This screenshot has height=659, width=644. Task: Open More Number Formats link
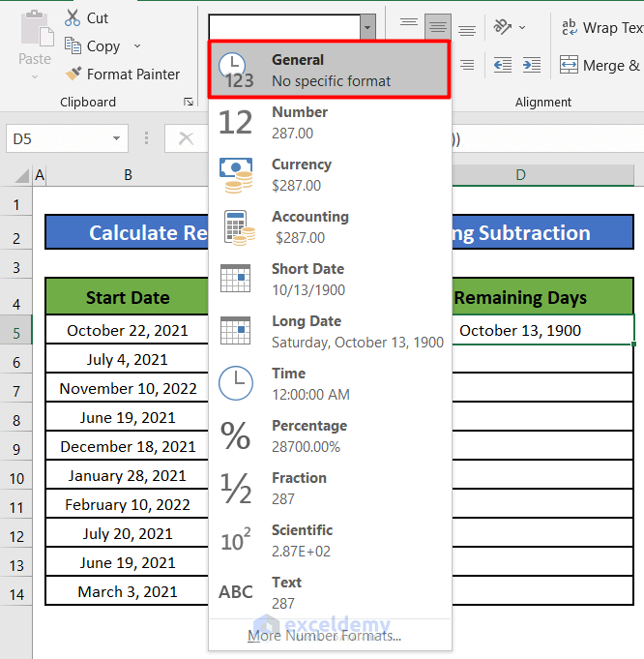[x=324, y=636]
